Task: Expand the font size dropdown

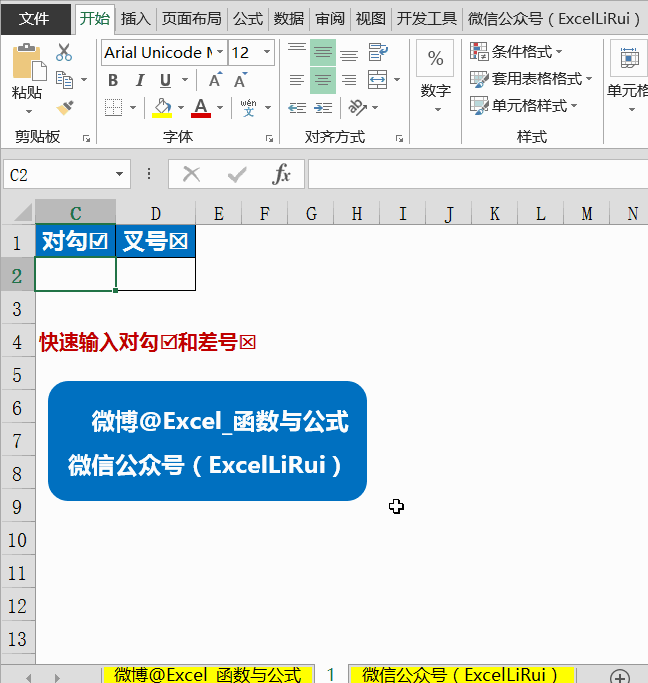Action: click(x=267, y=52)
